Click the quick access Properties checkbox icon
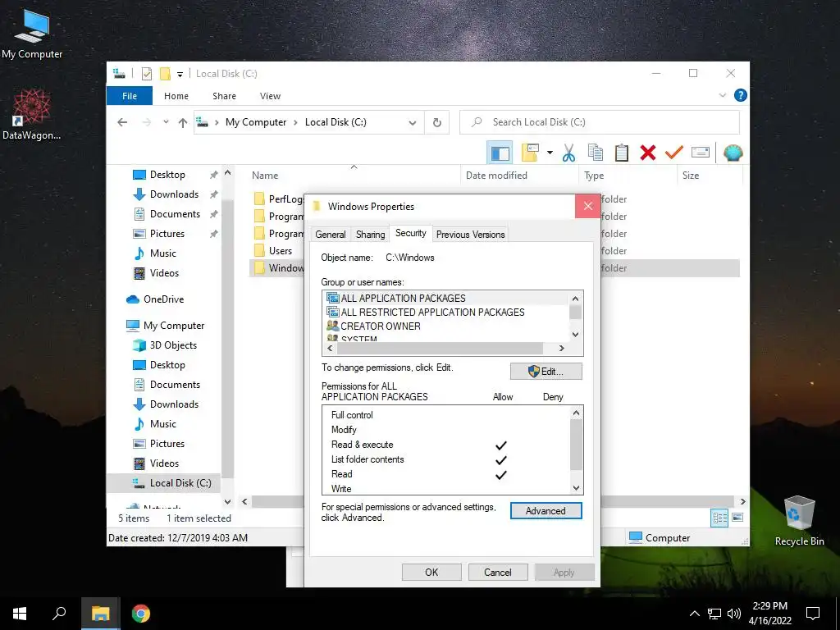Viewport: 840px width, 630px height. click(146, 74)
